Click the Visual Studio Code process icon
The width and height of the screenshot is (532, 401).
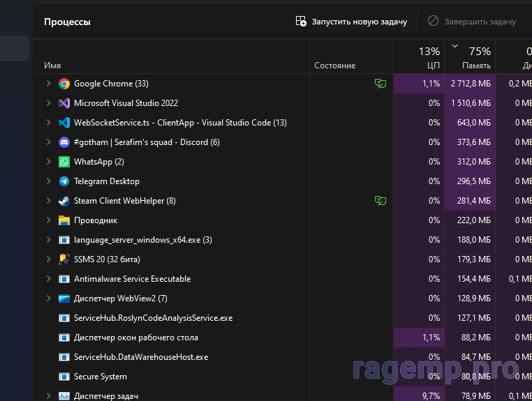coord(64,123)
